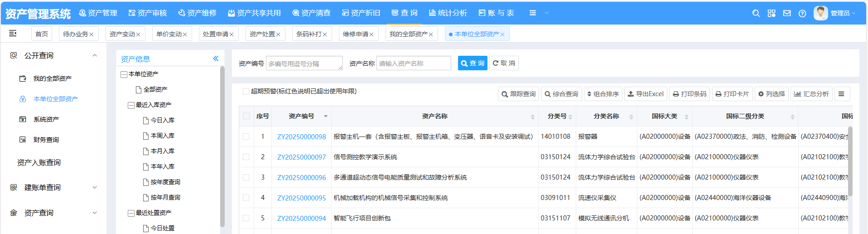Viewport: 868px width, 234px height.
Task: Tick the checkbox for row ZY20250000098
Action: (246, 136)
